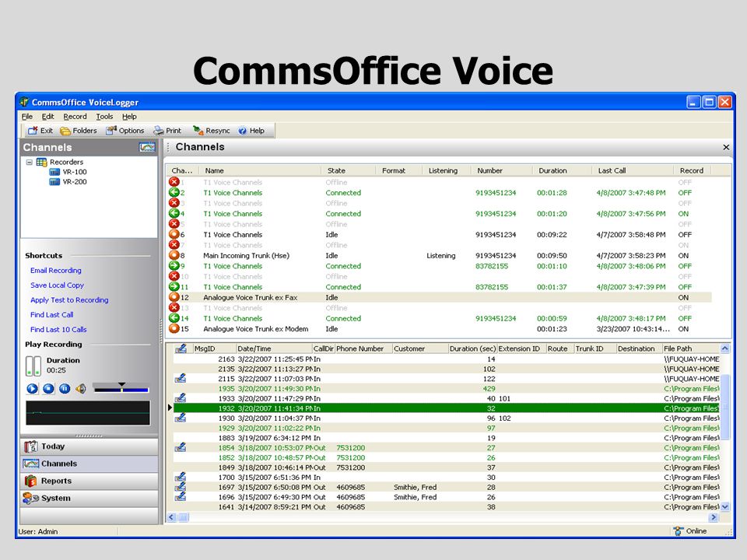747x560 pixels.
Task: Click the note icon on message 1854
Action: point(180,448)
